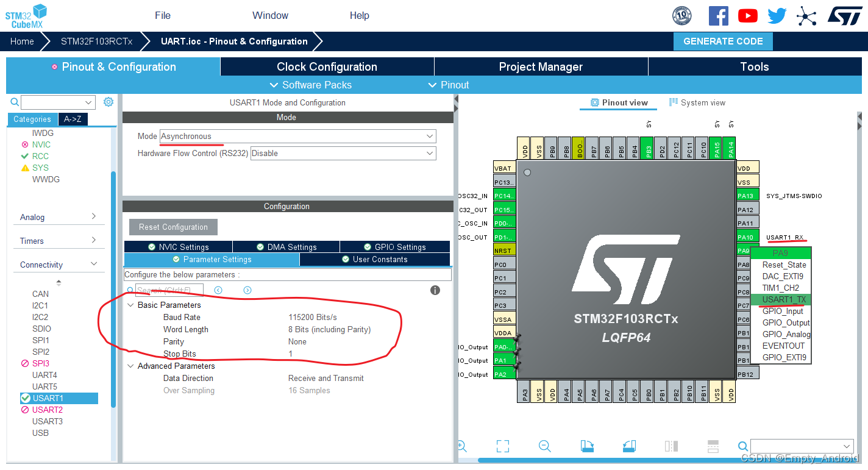Click the parameter search field
This screenshot has width=868, height=470.
[x=169, y=290]
